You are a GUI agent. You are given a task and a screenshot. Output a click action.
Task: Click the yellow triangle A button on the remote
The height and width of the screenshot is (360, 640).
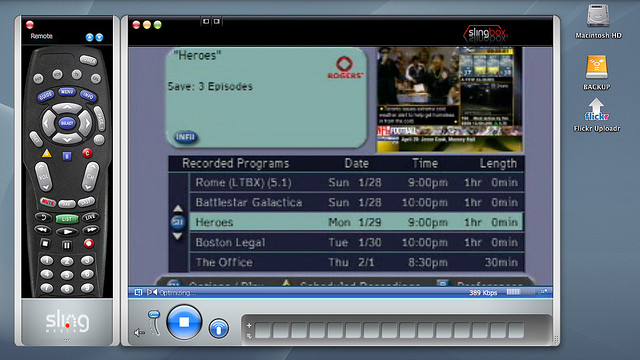pos(47,153)
